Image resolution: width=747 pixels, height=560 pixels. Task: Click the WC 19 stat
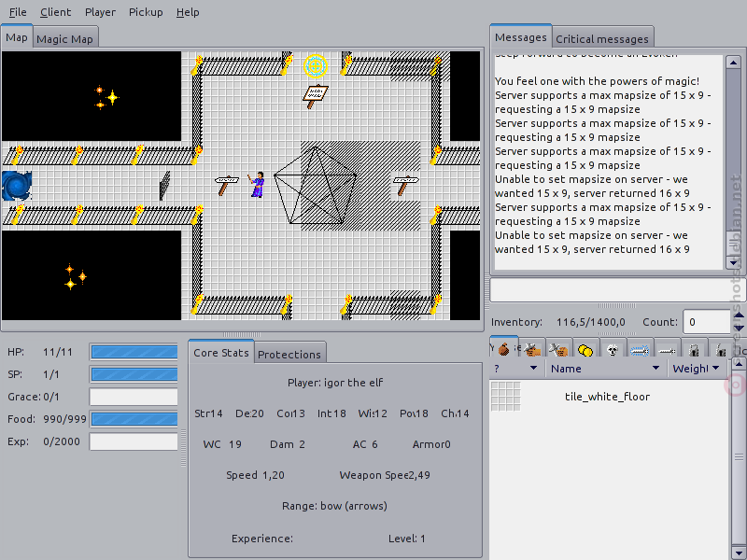(x=222, y=444)
